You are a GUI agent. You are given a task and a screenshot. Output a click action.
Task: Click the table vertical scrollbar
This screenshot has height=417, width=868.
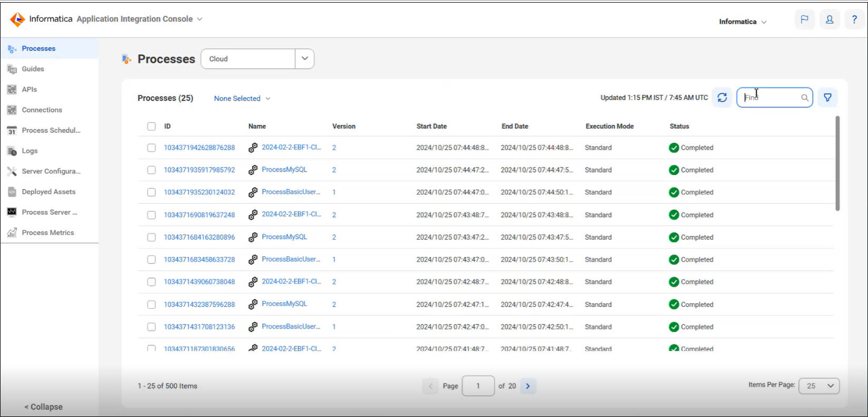[837, 164]
